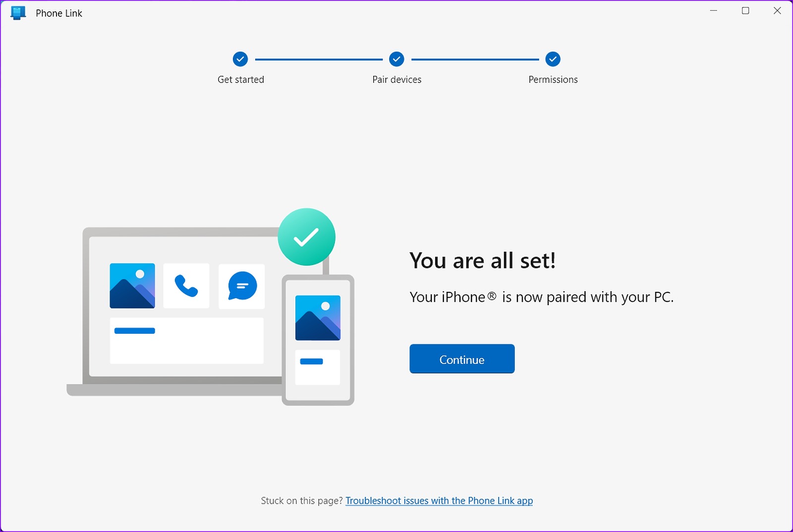Click the Phone Link app icon in title bar
The height and width of the screenshot is (532, 793).
pyautogui.click(x=18, y=13)
